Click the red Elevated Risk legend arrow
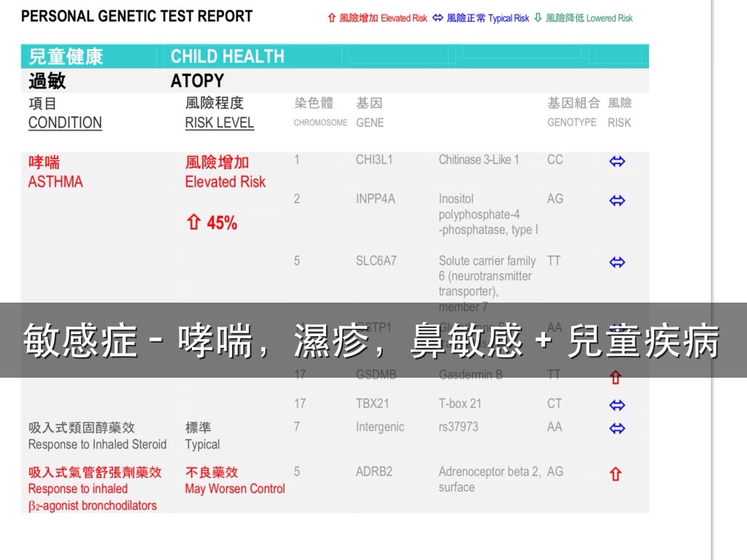The width and height of the screenshot is (747, 560). [332, 17]
